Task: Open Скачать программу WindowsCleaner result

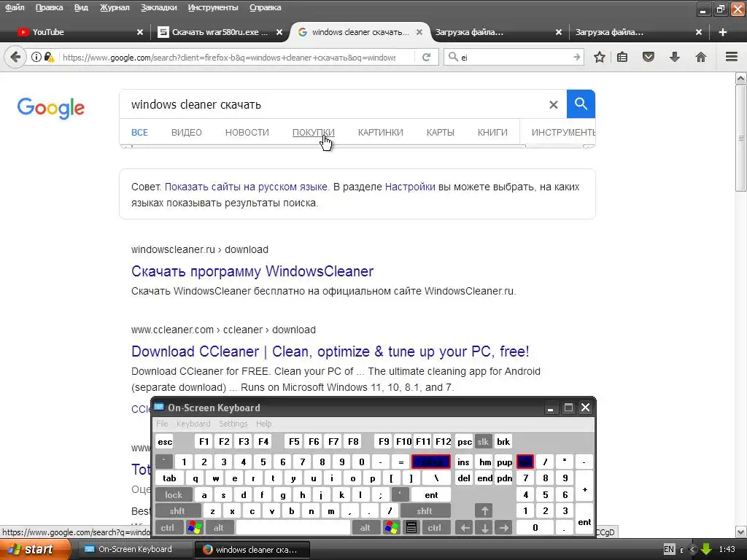Action: point(252,271)
